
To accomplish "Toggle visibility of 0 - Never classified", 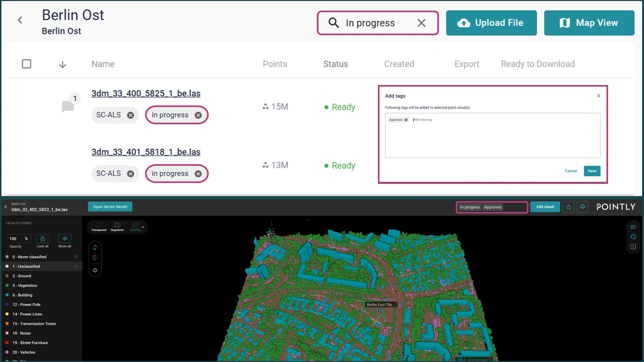I will 76,257.
